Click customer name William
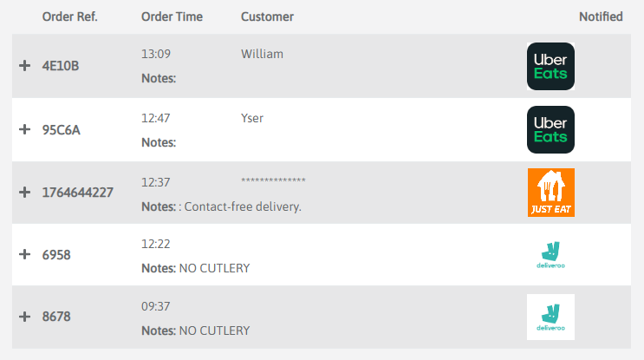The image size is (644, 360). click(x=262, y=54)
